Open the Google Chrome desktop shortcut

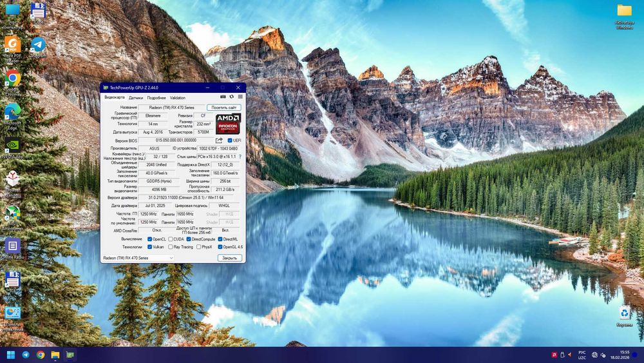pos(12,83)
